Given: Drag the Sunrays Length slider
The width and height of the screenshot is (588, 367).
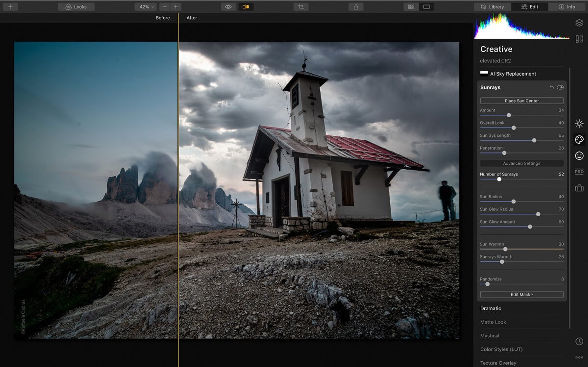Looking at the screenshot, I should pyautogui.click(x=534, y=140).
